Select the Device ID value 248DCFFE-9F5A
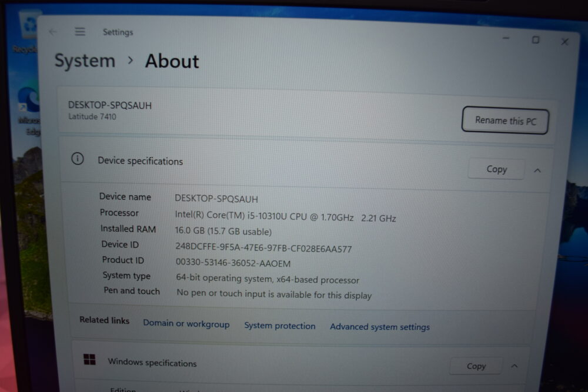The height and width of the screenshot is (392, 588). tap(263, 247)
